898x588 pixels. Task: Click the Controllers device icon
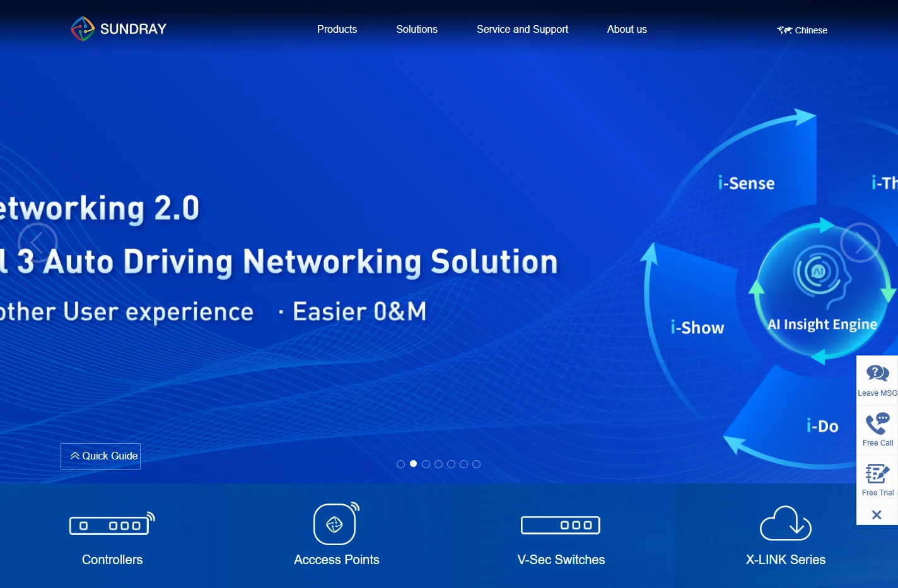click(x=112, y=524)
